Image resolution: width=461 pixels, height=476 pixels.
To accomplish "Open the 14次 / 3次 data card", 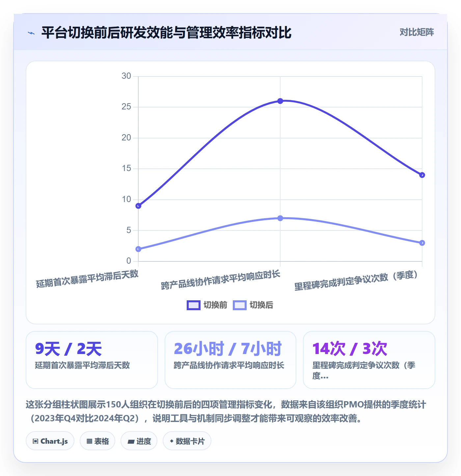I will point(369,360).
